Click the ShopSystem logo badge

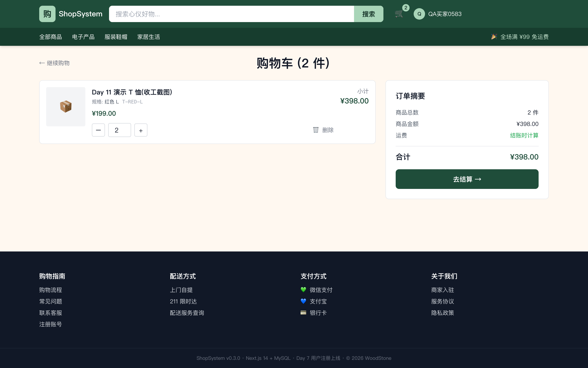[x=47, y=14]
